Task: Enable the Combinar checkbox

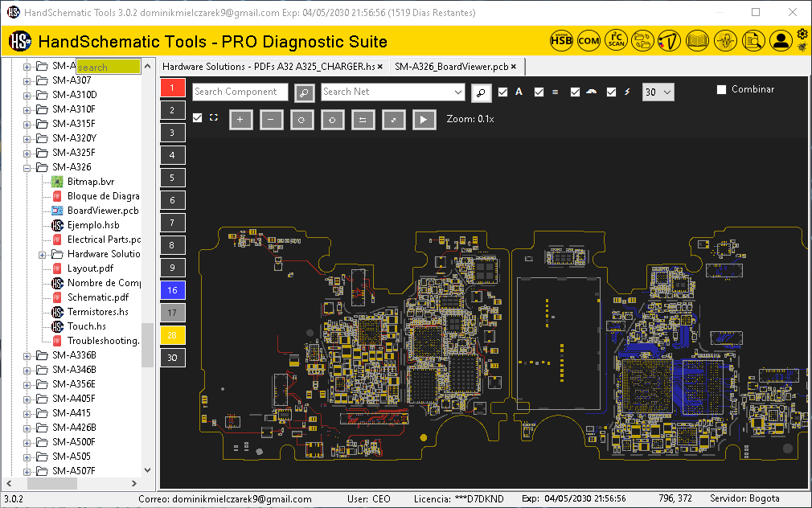Action: click(721, 89)
